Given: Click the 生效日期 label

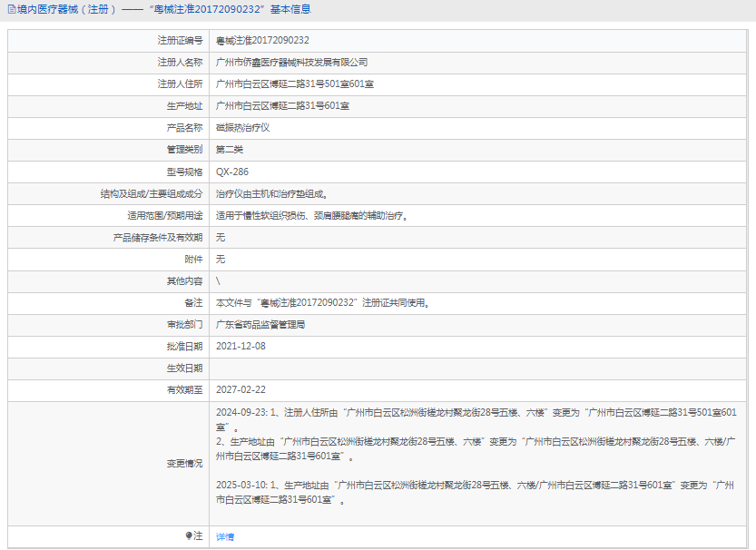Looking at the screenshot, I should point(184,368).
